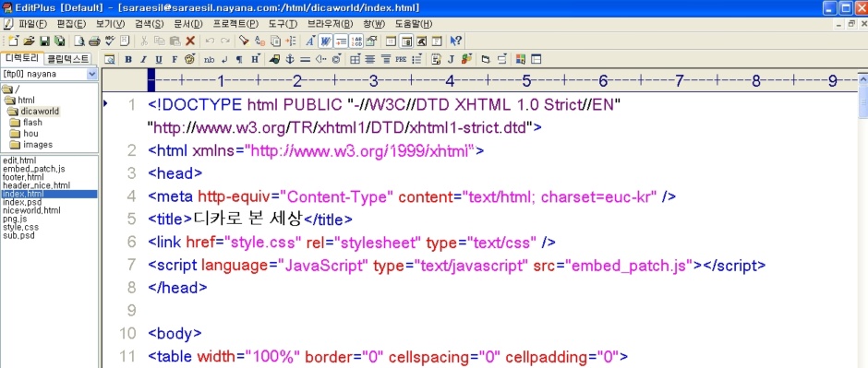Viewport: 868px width, 368px height.
Task: Click the red X Delete icon
Action: [190, 41]
